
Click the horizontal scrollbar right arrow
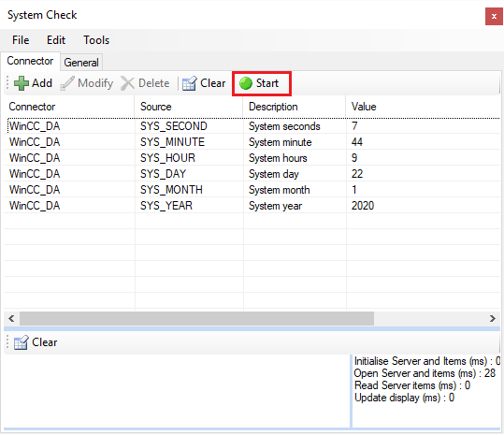click(x=493, y=319)
